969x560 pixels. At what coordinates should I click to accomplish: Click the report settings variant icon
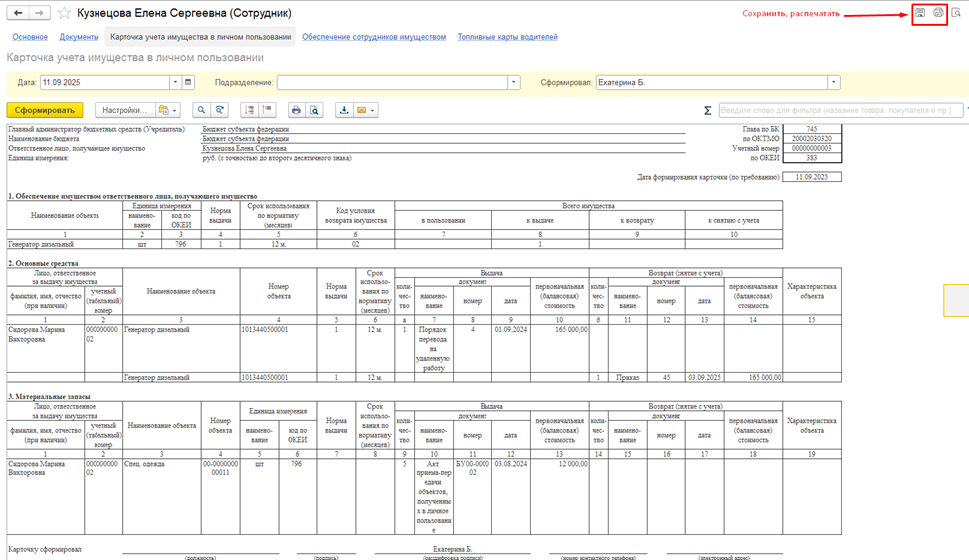(x=164, y=110)
